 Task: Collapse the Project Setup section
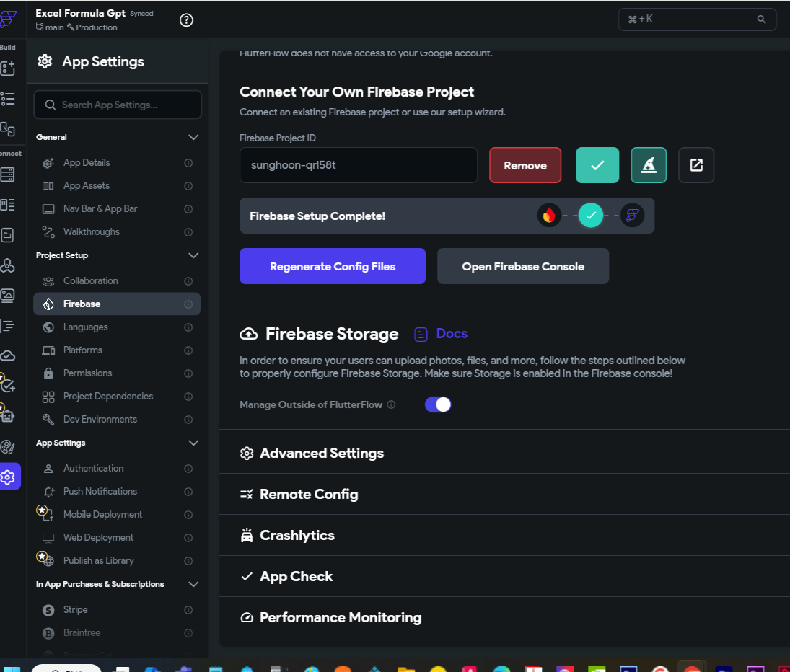tap(193, 255)
